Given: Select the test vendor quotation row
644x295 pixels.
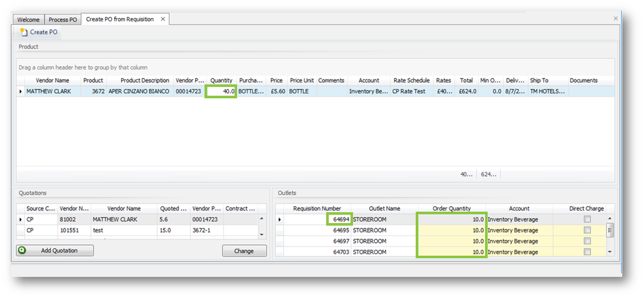Looking at the screenshot, I should click(x=124, y=230).
